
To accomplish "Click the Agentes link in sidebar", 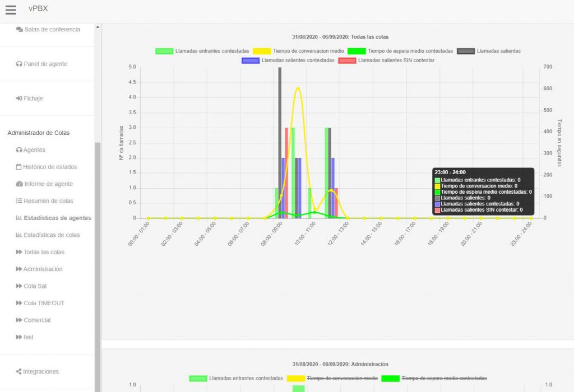I will 34,150.
